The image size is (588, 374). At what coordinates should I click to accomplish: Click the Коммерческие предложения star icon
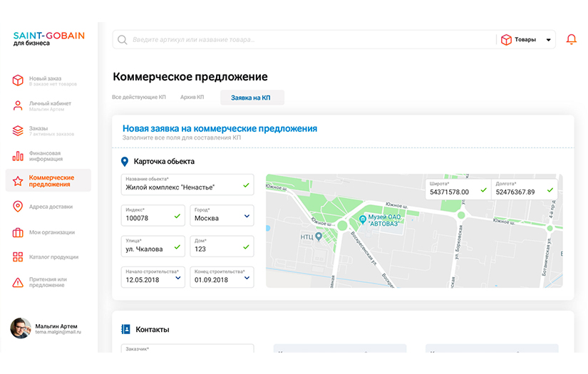tap(18, 182)
